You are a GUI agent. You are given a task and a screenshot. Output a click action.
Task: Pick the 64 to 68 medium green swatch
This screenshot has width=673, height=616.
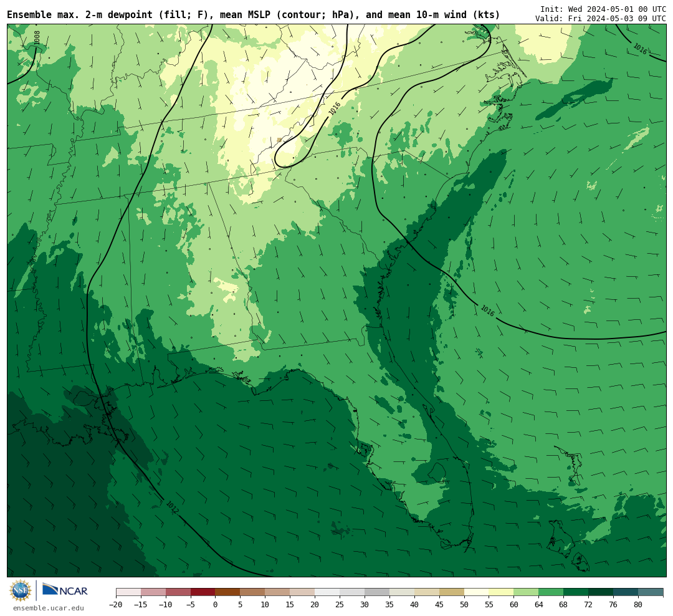[x=551, y=592]
